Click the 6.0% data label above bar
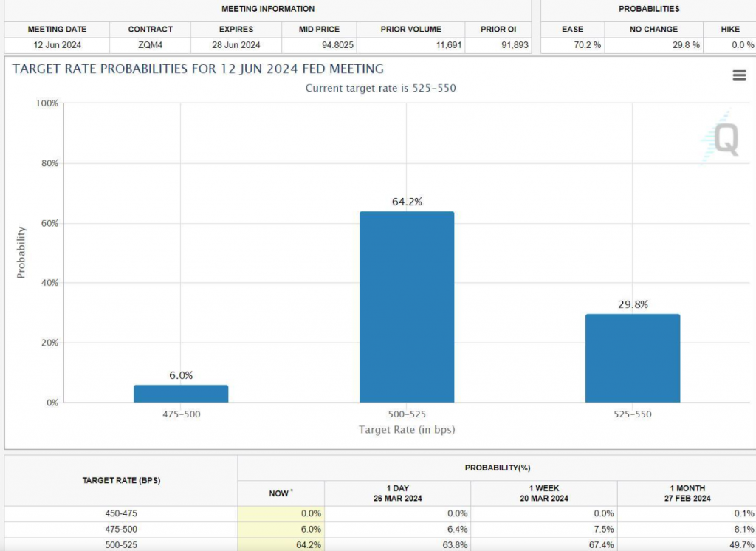 181,375
